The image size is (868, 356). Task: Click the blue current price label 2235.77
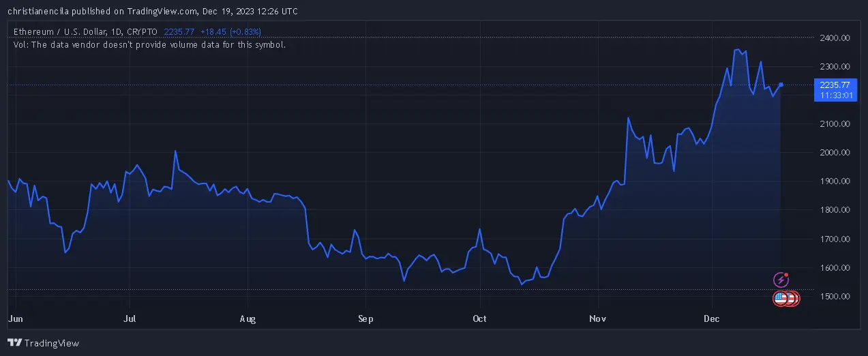[x=835, y=85]
